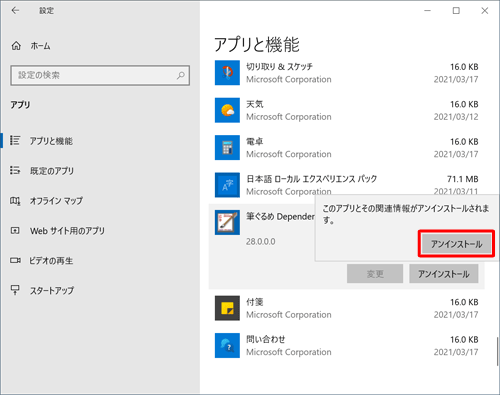Click the 日本語 ローカル エクスペリエンス パック icon
This screenshot has width=500, height=395.
pos(227,185)
